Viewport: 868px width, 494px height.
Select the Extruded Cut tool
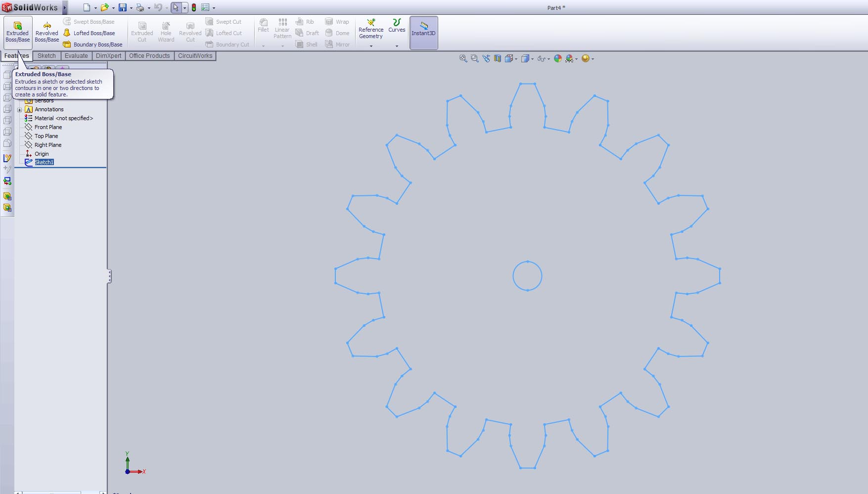pyautogui.click(x=142, y=32)
